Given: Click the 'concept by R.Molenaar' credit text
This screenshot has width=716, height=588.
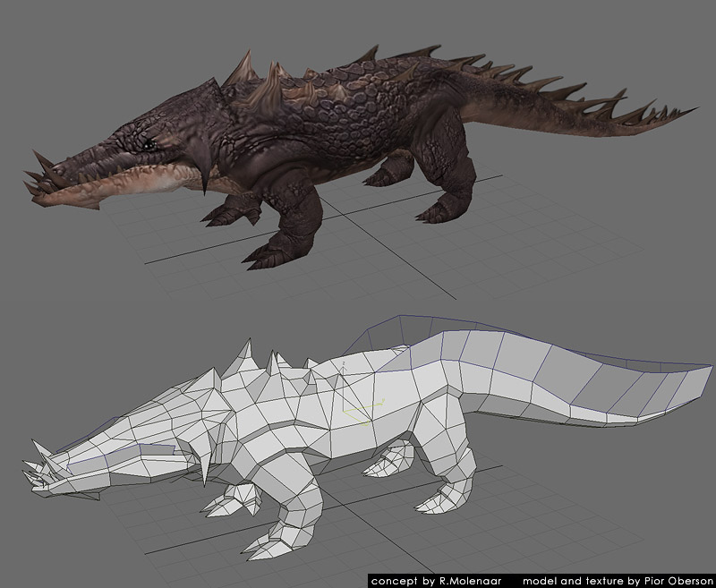Looking at the screenshot, I should click(436, 581).
